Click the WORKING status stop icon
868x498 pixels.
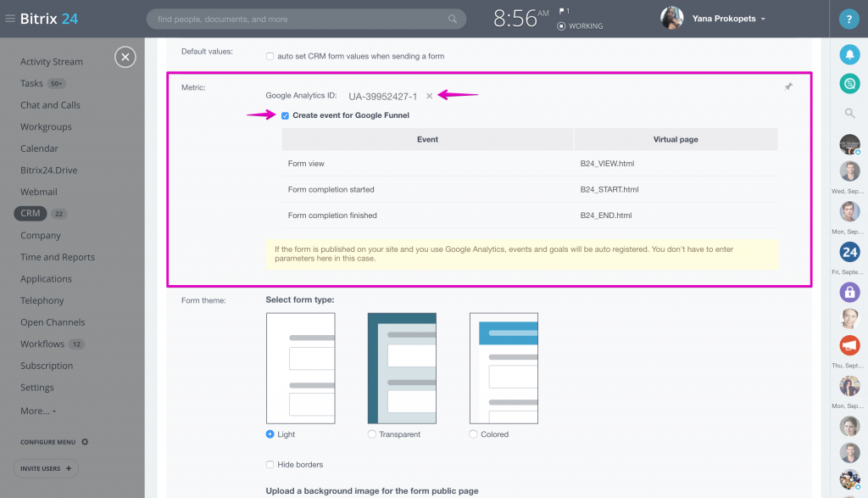[x=561, y=26]
